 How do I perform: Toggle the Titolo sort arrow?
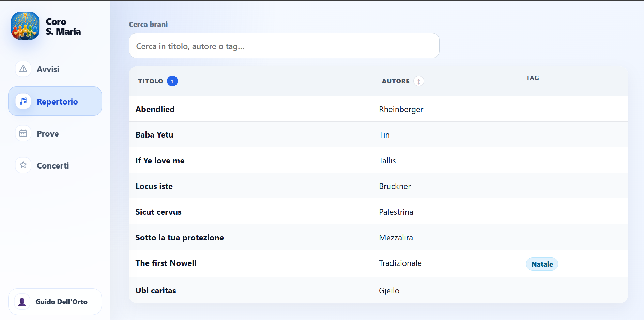[172, 81]
